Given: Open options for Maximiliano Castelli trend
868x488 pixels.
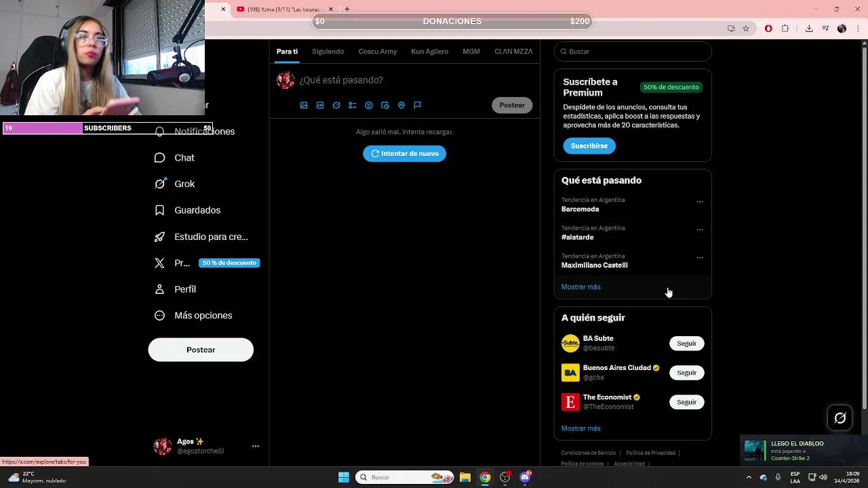Looking at the screenshot, I should (700, 258).
